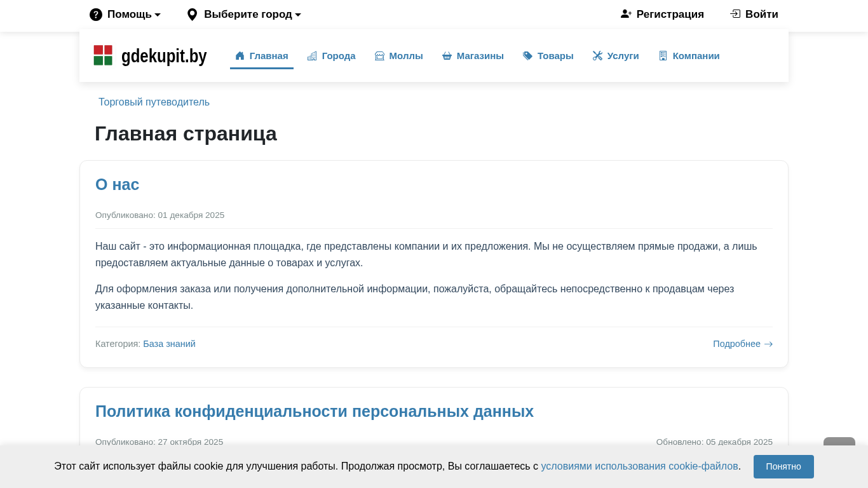Click the tools icon beside Услуги

[597, 56]
